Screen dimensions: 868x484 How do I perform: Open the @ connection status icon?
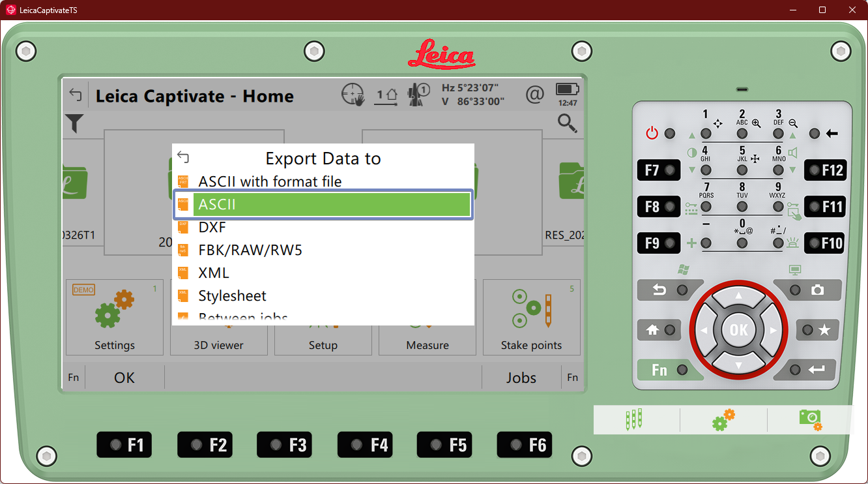pos(534,95)
